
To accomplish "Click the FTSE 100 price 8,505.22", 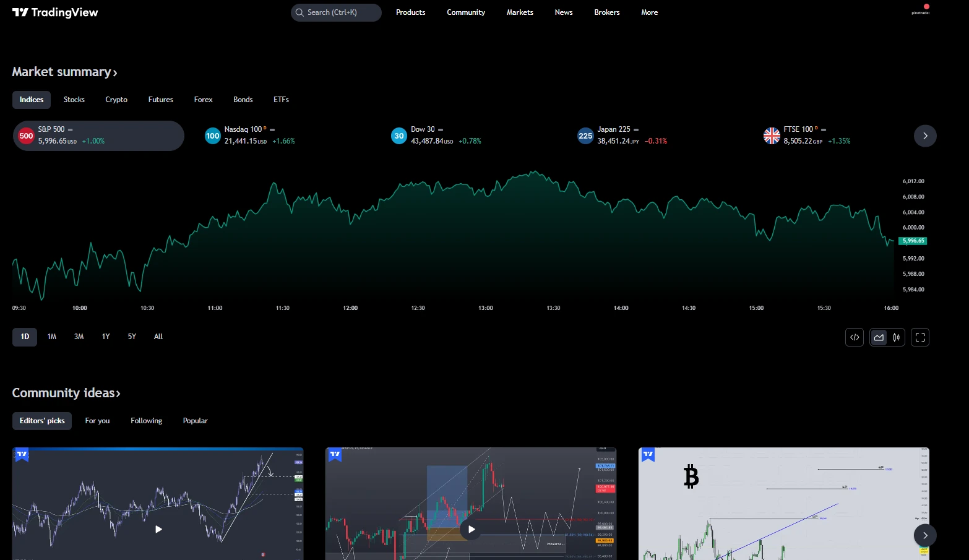I will (x=798, y=141).
